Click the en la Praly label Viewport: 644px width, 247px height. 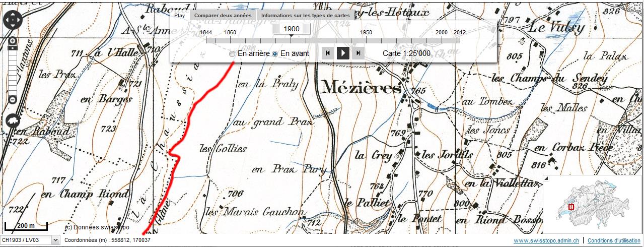pos(267,84)
